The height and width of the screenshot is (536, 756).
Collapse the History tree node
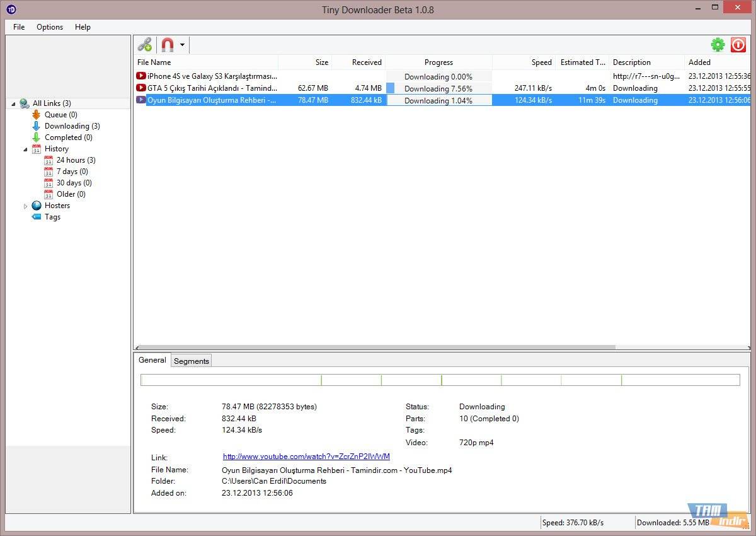(x=26, y=149)
